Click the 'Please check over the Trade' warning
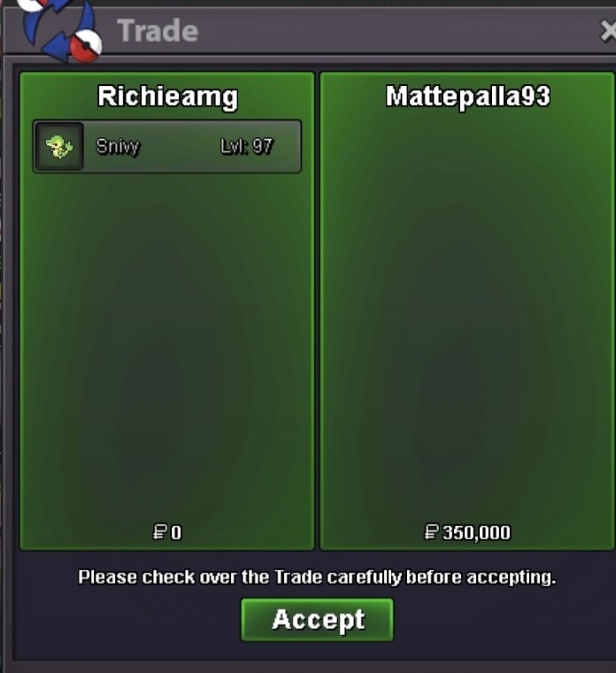The width and height of the screenshot is (616, 673). click(x=317, y=577)
